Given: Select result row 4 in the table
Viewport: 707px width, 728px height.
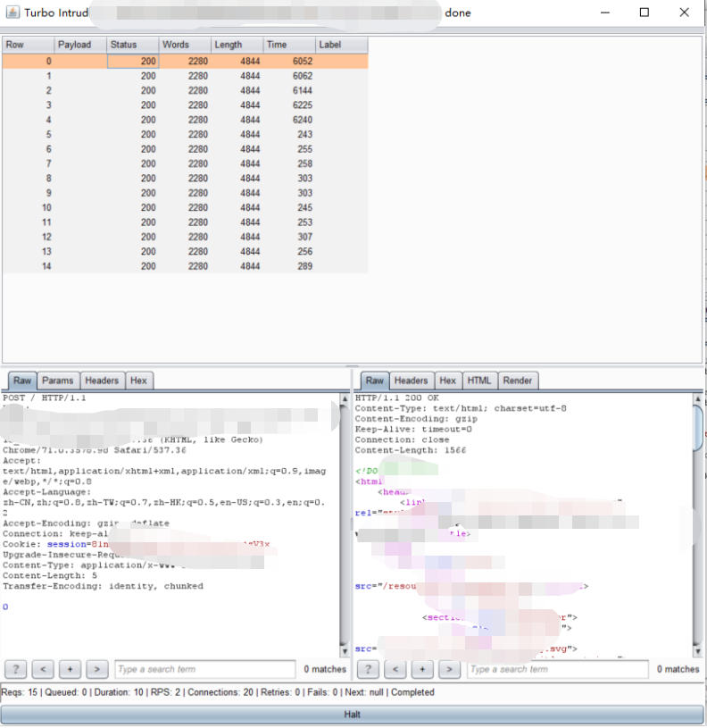Looking at the screenshot, I should click(x=184, y=120).
